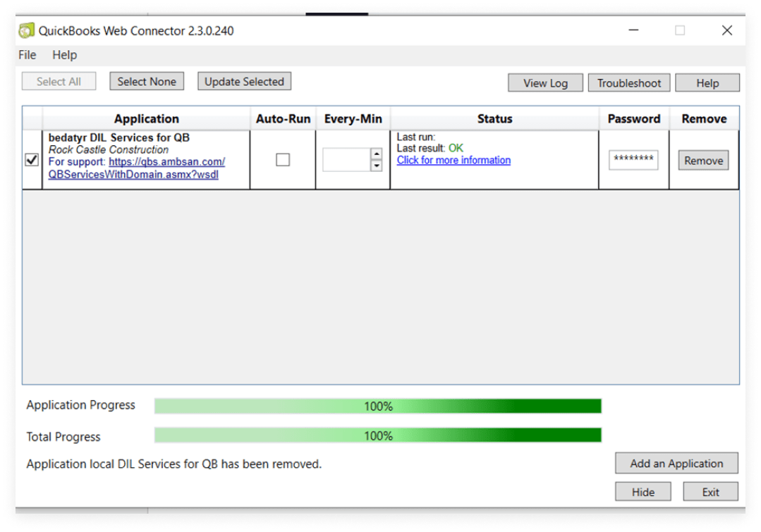Click Add an Application button
The image size is (761, 532).
tap(676, 463)
